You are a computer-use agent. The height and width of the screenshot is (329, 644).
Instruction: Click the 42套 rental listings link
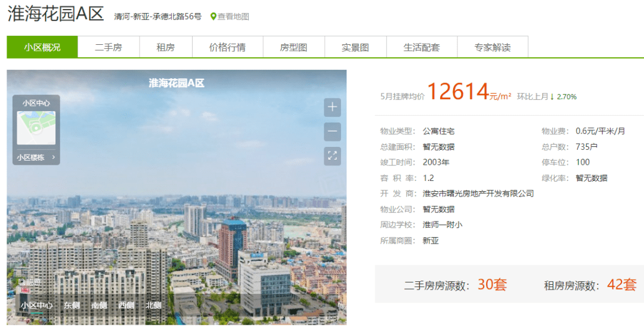point(622,284)
